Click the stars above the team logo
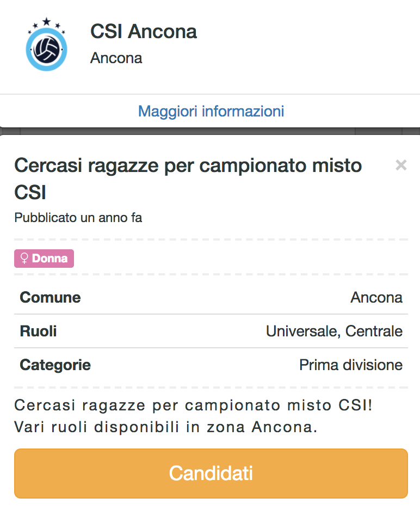420x510 pixels. [x=46, y=23]
